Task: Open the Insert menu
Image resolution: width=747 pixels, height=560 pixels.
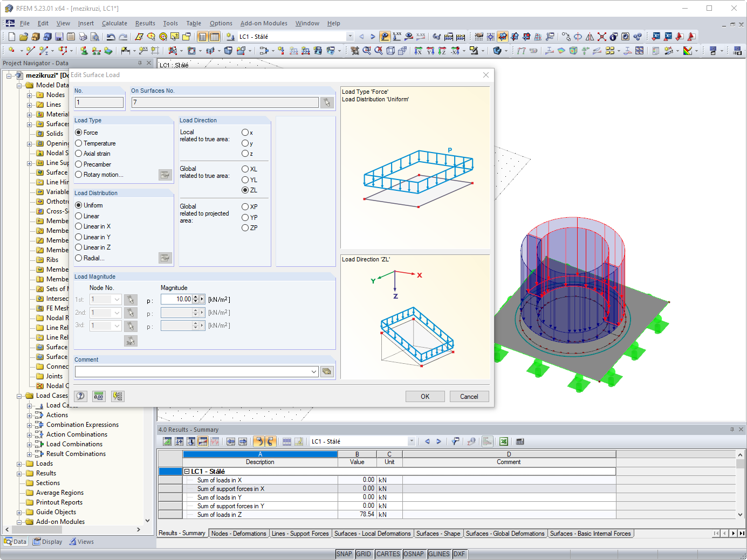Action: (x=87, y=23)
